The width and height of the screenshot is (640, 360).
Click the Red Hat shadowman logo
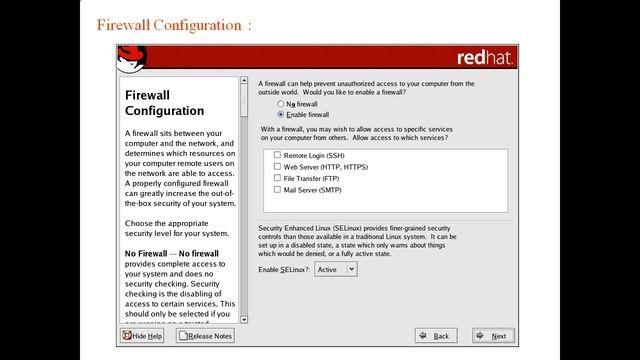coord(132,59)
